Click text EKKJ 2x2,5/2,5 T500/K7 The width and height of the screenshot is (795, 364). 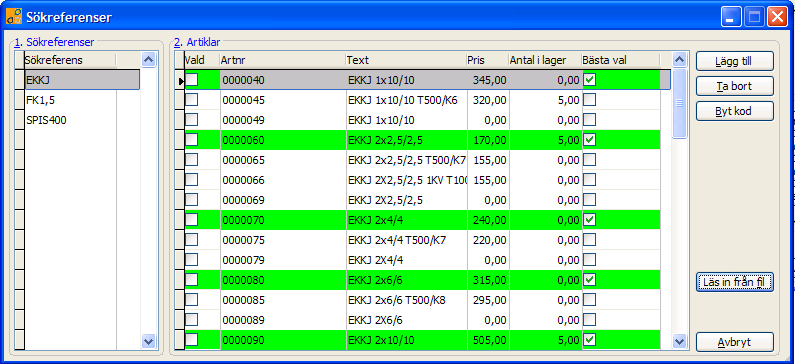point(407,160)
